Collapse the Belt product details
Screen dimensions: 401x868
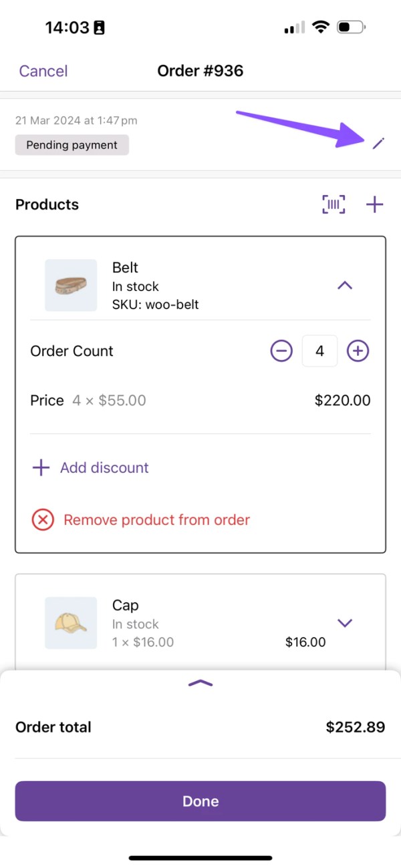tap(344, 286)
